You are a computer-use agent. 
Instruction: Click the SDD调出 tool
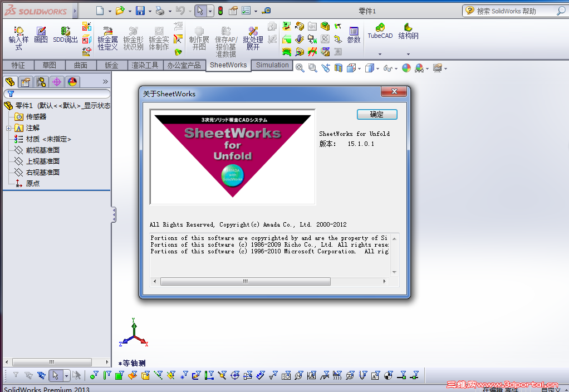(x=65, y=35)
